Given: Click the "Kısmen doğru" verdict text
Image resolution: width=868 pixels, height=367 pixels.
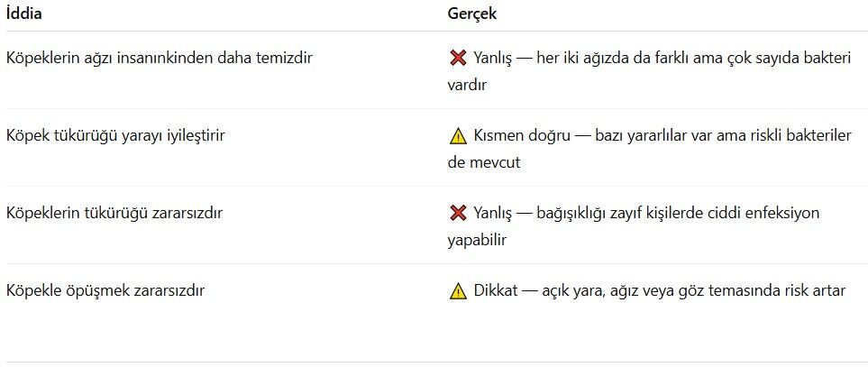Looking at the screenshot, I should point(521,136).
